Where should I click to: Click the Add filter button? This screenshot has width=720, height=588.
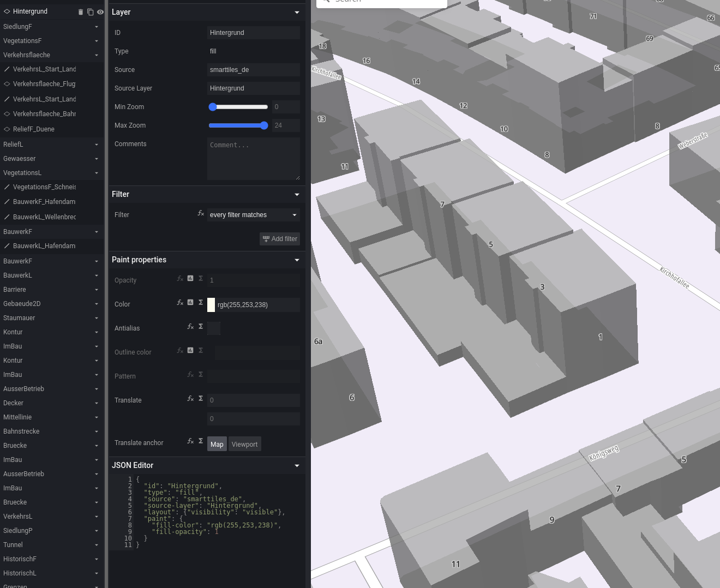tap(280, 239)
